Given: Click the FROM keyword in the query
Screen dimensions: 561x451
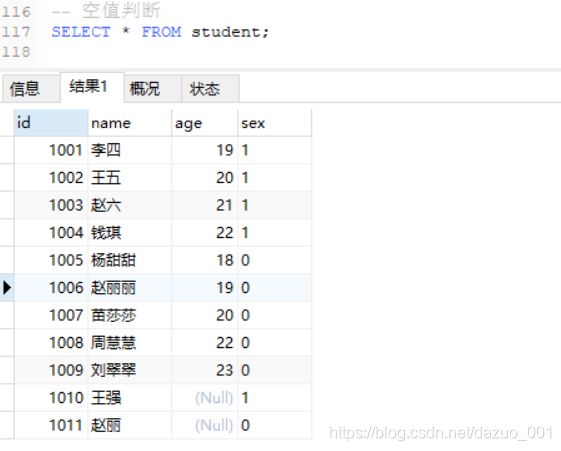Looking at the screenshot, I should pos(162,32).
